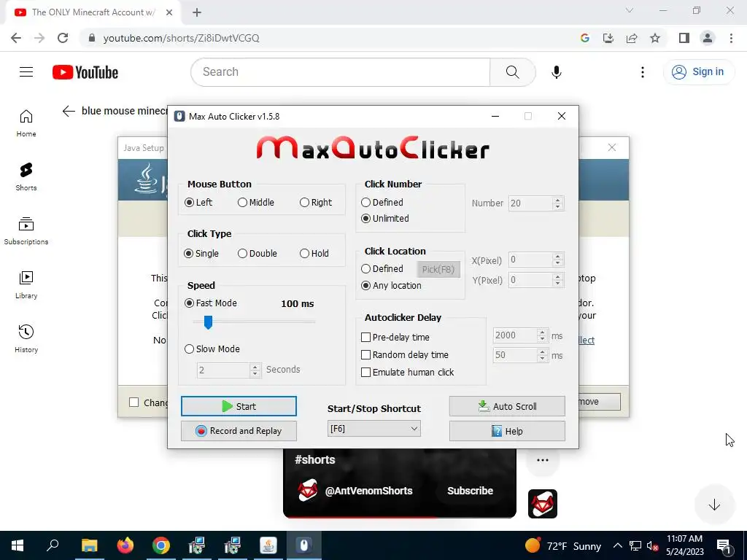Click pre-delay 2000 ms stepper
This screenshot has height=560, width=747.
click(x=542, y=335)
